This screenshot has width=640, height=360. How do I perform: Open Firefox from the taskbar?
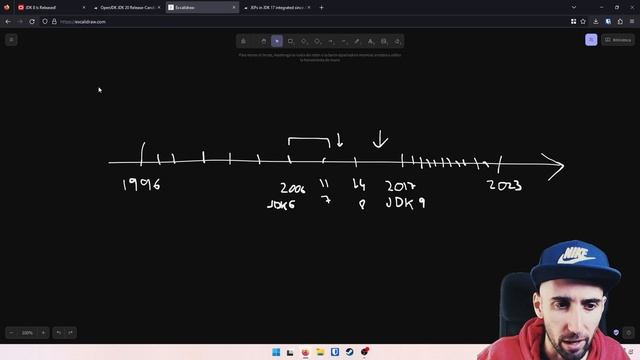tap(305, 352)
